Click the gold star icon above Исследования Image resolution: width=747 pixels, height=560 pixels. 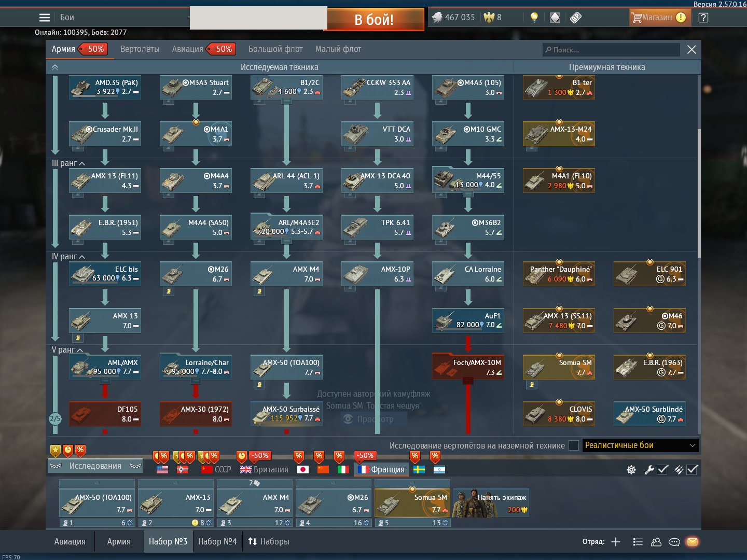[56, 450]
